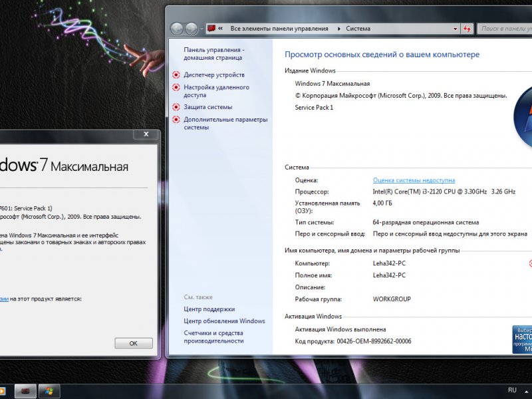Click Leha342-PC in the Компьютер row

click(x=389, y=263)
